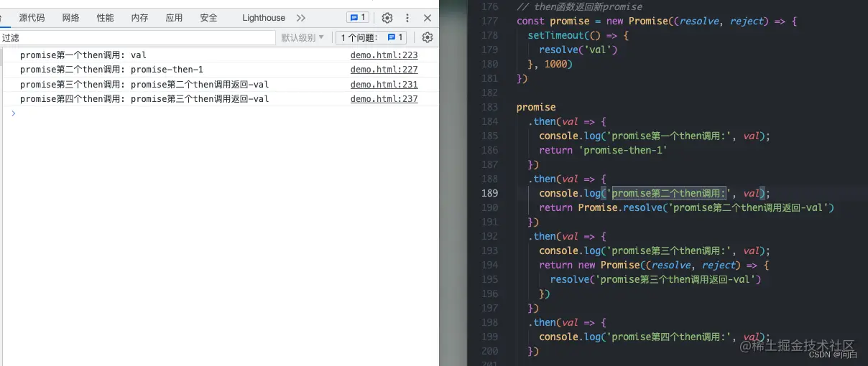868x366 pixels.
Task: Switch to the 安全 tab
Action: [209, 18]
